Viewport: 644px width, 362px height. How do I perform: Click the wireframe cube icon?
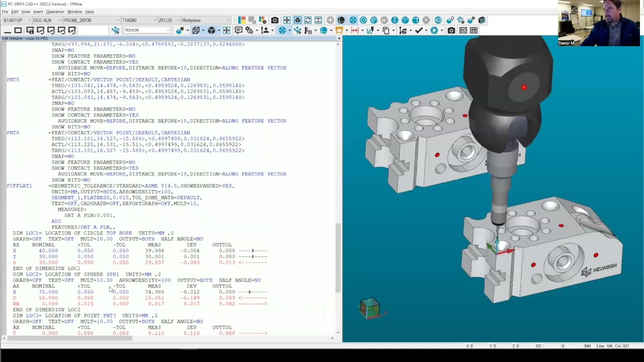(196, 30)
